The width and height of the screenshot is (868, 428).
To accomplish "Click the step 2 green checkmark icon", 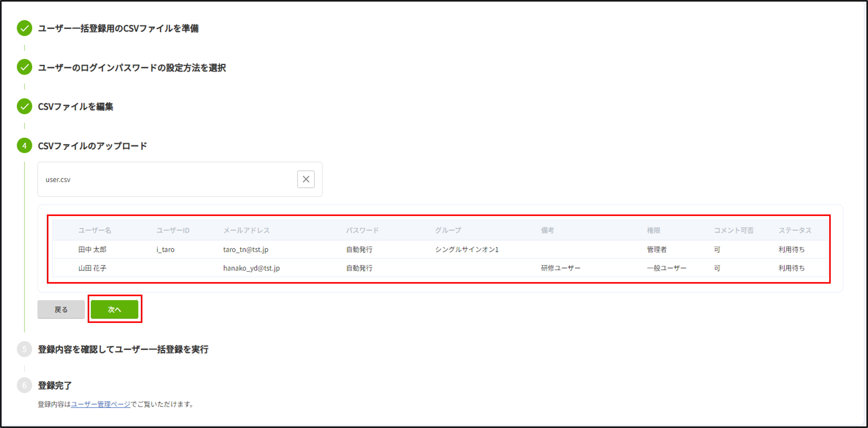I will (x=24, y=67).
